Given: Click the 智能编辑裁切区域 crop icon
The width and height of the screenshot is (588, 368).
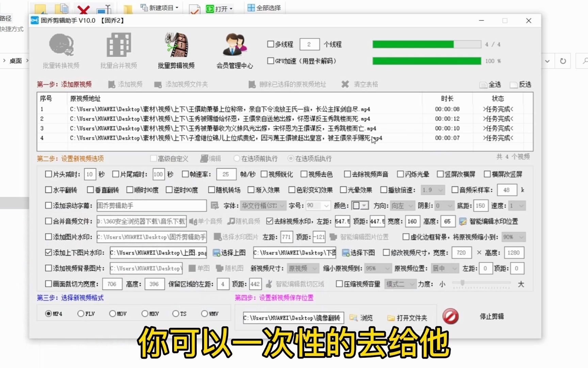Looking at the screenshot, I should pyautogui.click(x=269, y=284).
